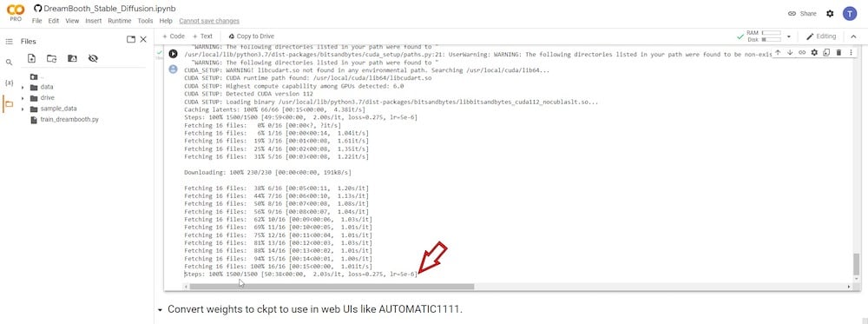
Task: Select the sample_data folder name
Action: tap(59, 109)
